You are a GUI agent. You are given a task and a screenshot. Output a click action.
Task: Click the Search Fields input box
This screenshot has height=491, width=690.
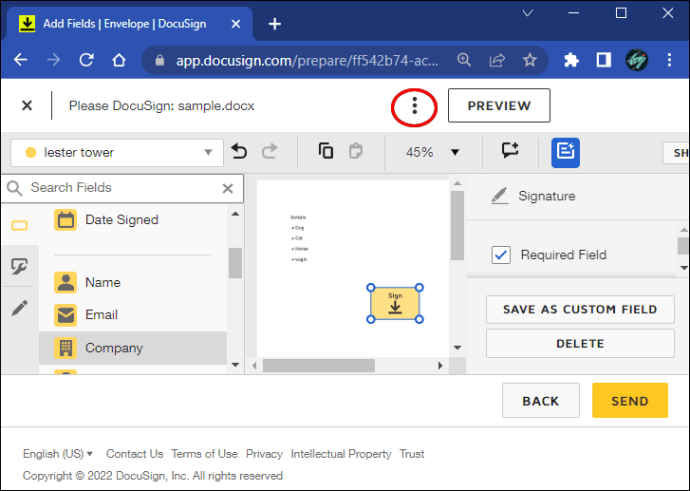pyautogui.click(x=122, y=188)
